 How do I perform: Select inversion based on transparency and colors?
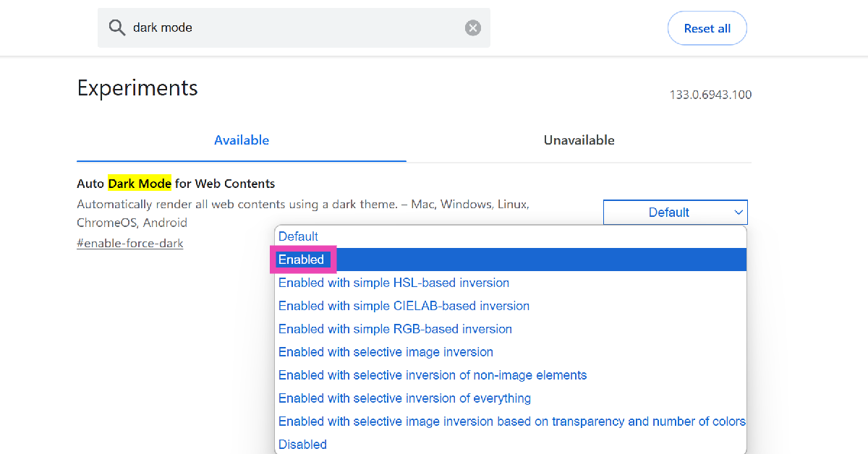point(511,421)
